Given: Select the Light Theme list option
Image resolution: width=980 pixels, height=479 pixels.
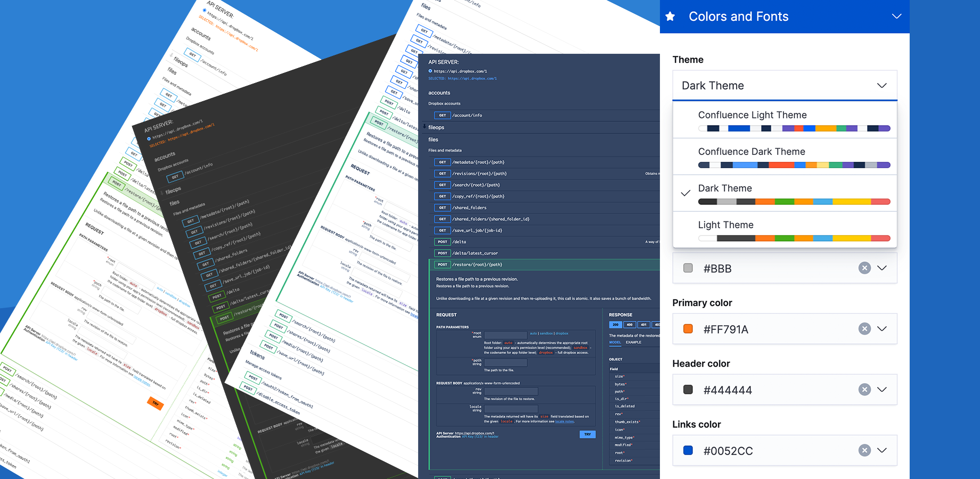Looking at the screenshot, I should point(785,230).
